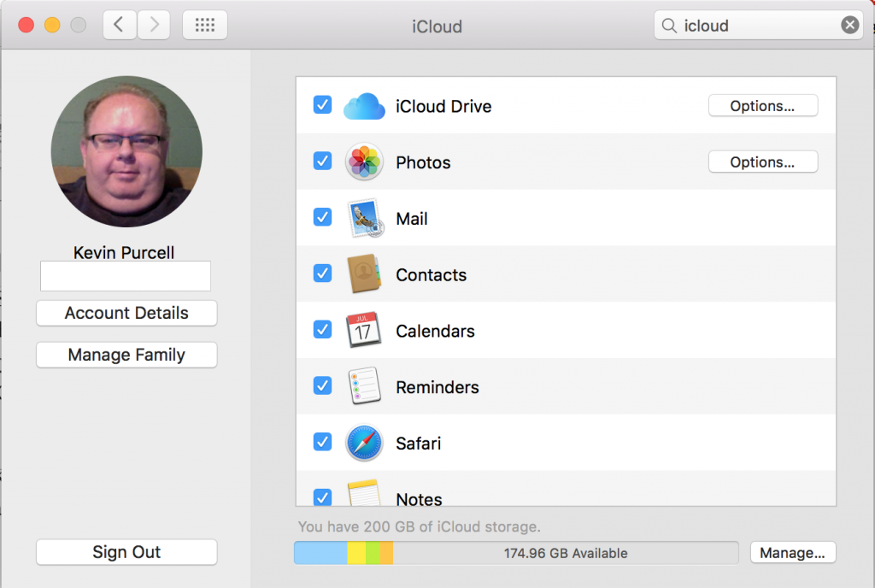Click the Kevin Purcell name text
The height and width of the screenshot is (588, 875).
tap(124, 252)
